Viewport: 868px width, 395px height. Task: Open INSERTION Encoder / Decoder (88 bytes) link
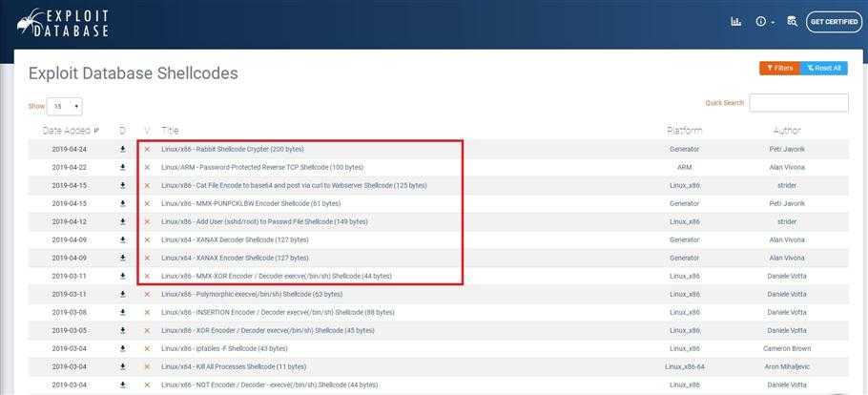click(x=278, y=312)
